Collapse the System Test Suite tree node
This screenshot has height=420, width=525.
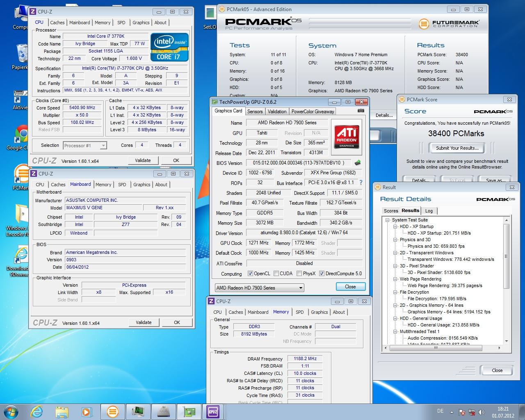tap(388, 220)
